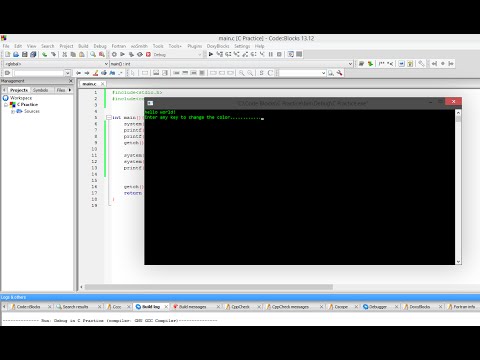Switch to CppCheck messages log tab
The width and height of the screenshot is (480, 360).
290,307
